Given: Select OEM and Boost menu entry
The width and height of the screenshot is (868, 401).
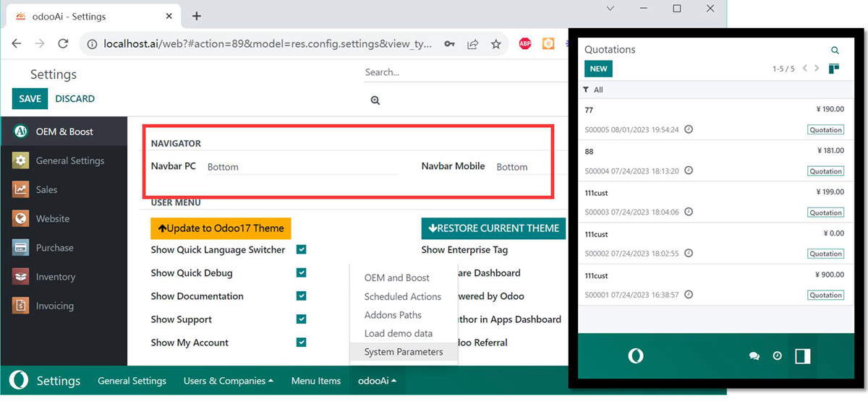Looking at the screenshot, I should click(x=397, y=277).
